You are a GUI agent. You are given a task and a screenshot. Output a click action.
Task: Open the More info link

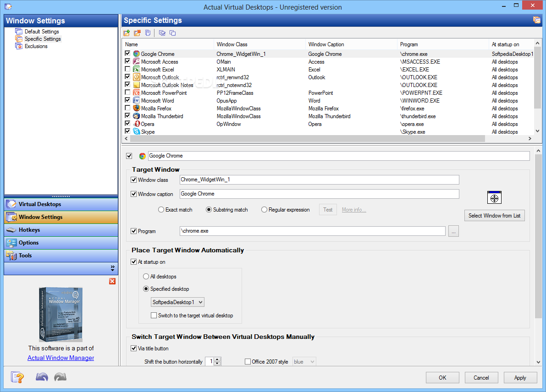point(354,210)
